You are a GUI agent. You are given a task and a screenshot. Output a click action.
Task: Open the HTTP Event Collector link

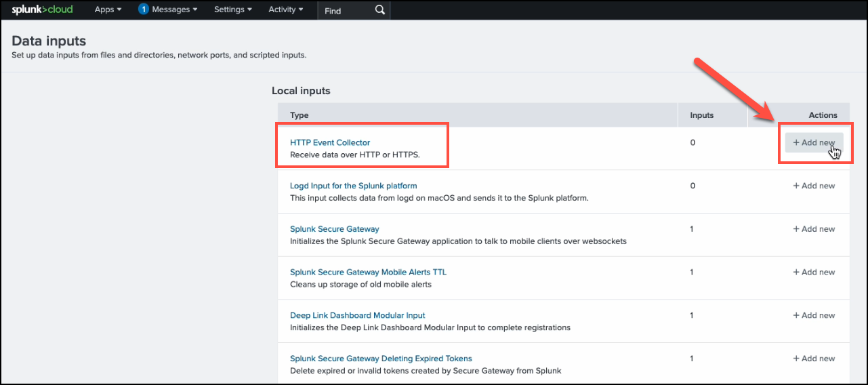(330, 142)
